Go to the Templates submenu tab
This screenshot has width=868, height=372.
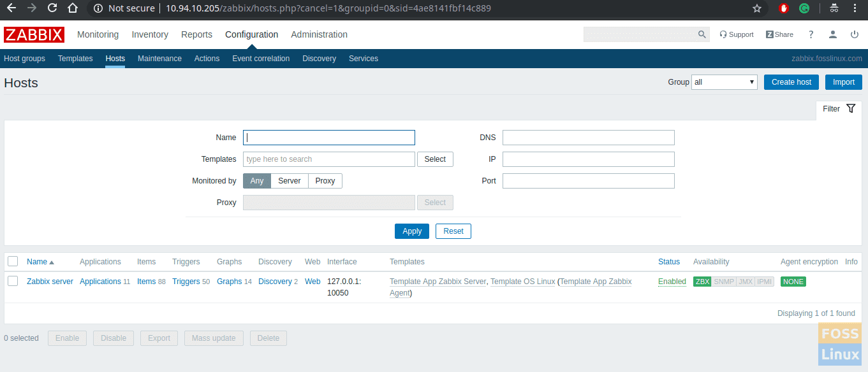[x=75, y=59]
